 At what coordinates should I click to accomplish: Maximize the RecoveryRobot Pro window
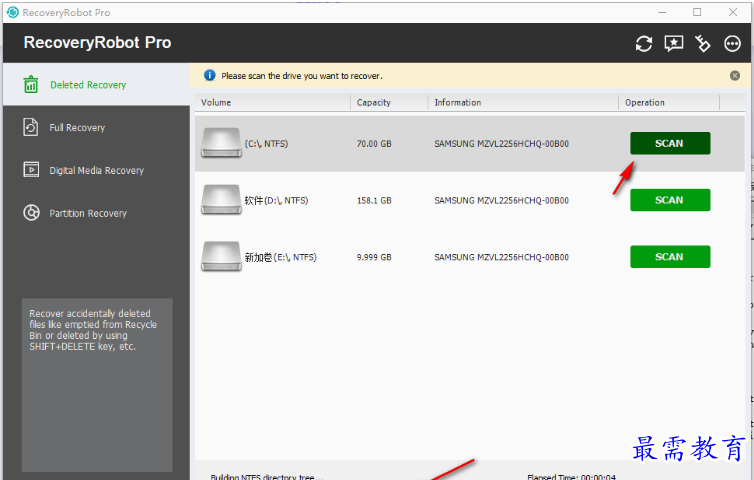[x=697, y=13]
